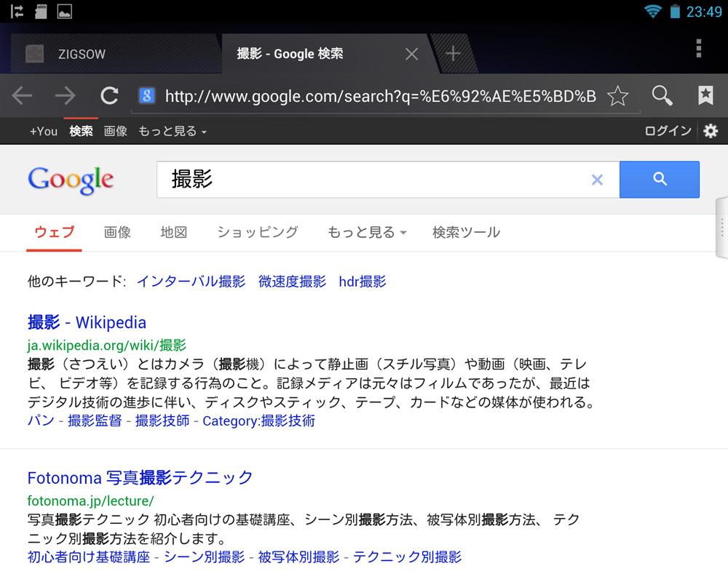
Task: Open the image notification icon
Action: tap(65, 11)
